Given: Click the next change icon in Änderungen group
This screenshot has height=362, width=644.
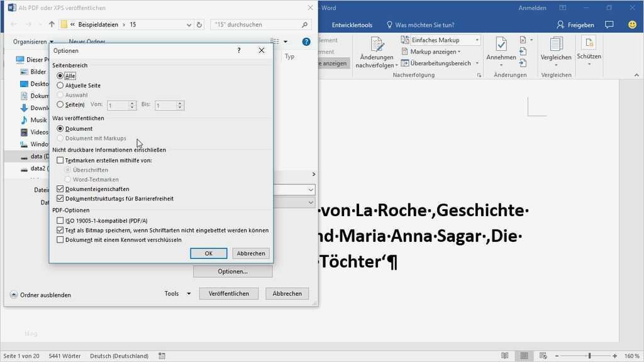Looking at the screenshot, I should tap(523, 63).
